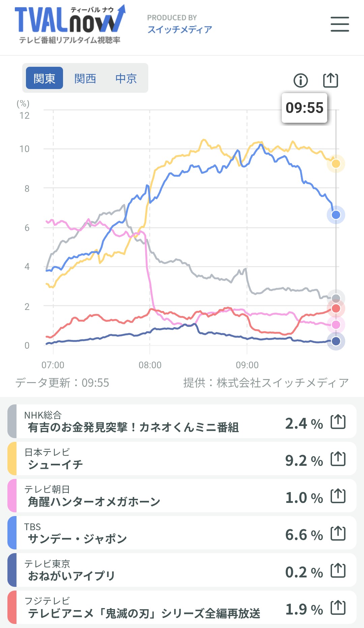Switch to the 中京 region tab
Viewport: 364px width, 628px height.
tap(126, 78)
